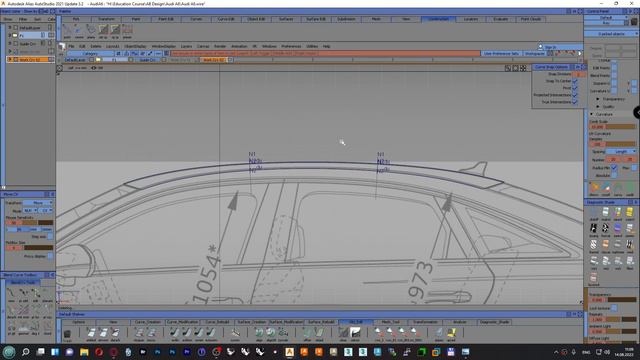
Task: Toggle Blend Points checkbox in Control Panel
Action: click(x=614, y=76)
